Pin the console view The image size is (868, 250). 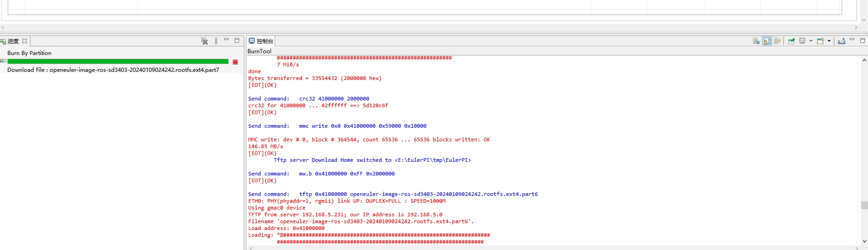tap(791, 41)
